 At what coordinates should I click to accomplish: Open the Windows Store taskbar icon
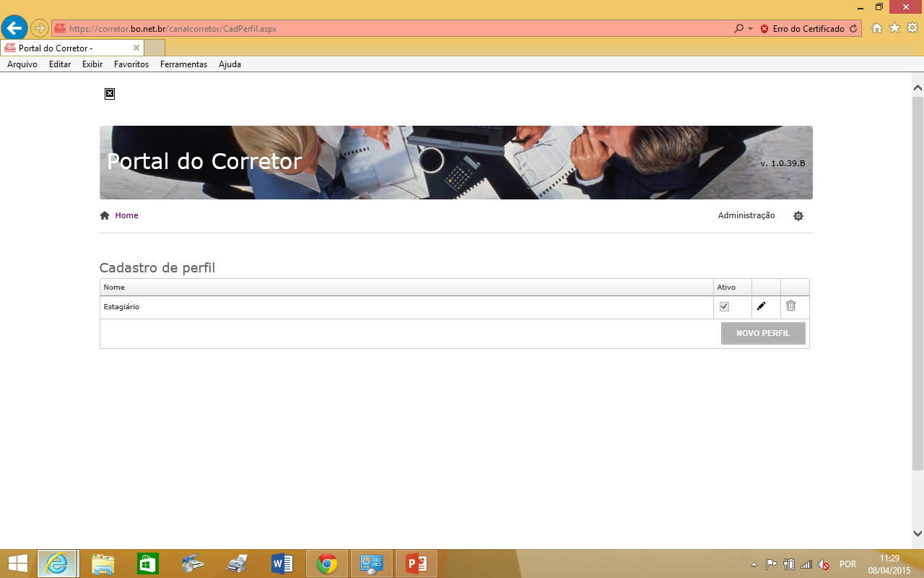[x=147, y=564]
